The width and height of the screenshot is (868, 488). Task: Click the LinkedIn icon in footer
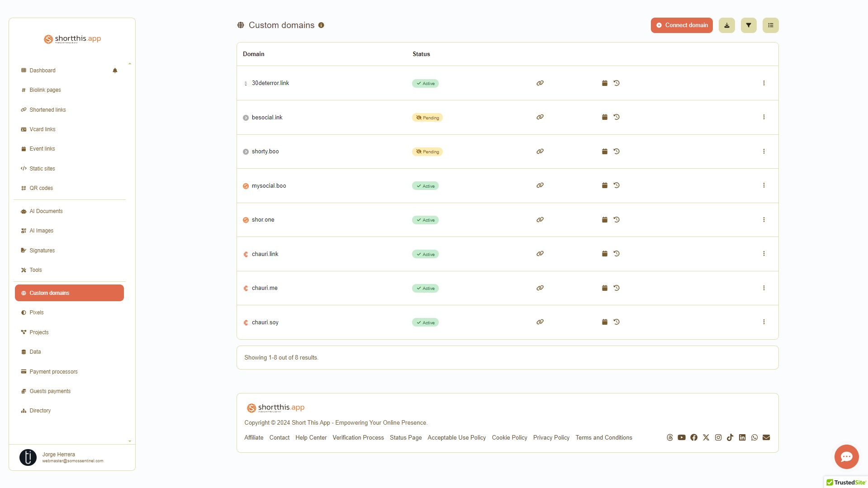tap(742, 437)
